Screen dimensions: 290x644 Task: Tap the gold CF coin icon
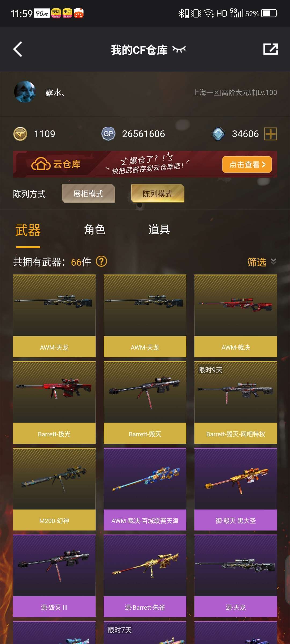20,134
